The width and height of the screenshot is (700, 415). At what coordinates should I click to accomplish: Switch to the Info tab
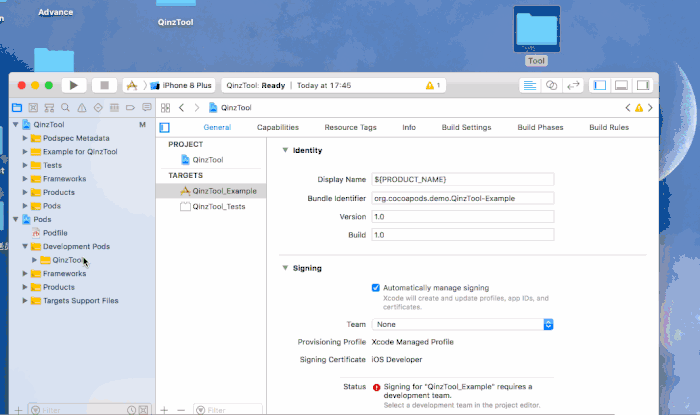point(409,127)
